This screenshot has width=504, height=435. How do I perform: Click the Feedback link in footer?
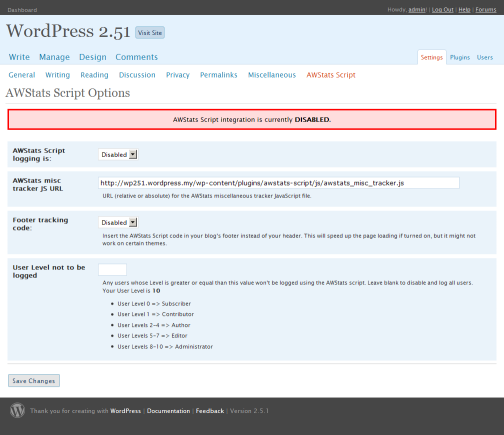click(x=210, y=411)
